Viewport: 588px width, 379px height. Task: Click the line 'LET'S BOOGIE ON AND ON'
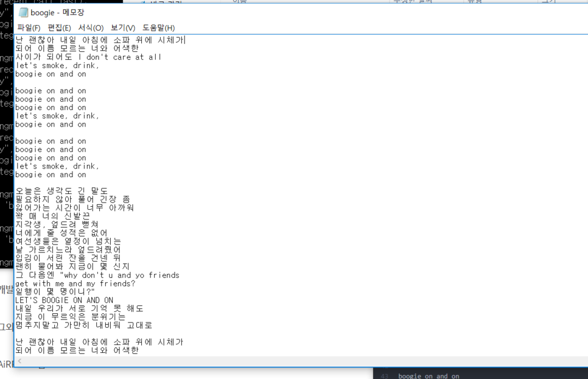coord(64,301)
